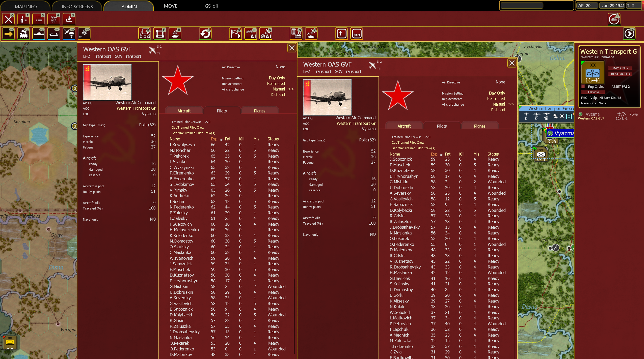The height and width of the screenshot is (359, 644).
Task: Open the Planes tab in the left window
Action: (x=259, y=111)
